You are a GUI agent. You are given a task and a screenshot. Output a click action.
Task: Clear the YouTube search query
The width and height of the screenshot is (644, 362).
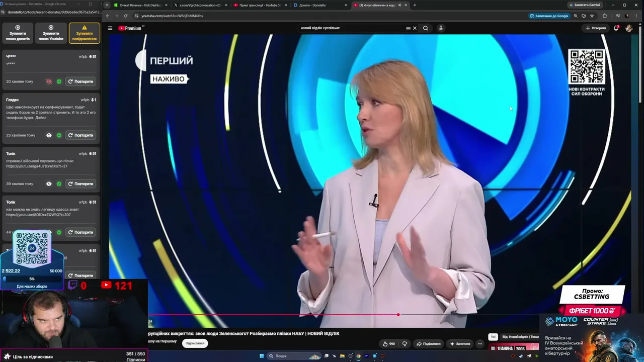(415, 28)
